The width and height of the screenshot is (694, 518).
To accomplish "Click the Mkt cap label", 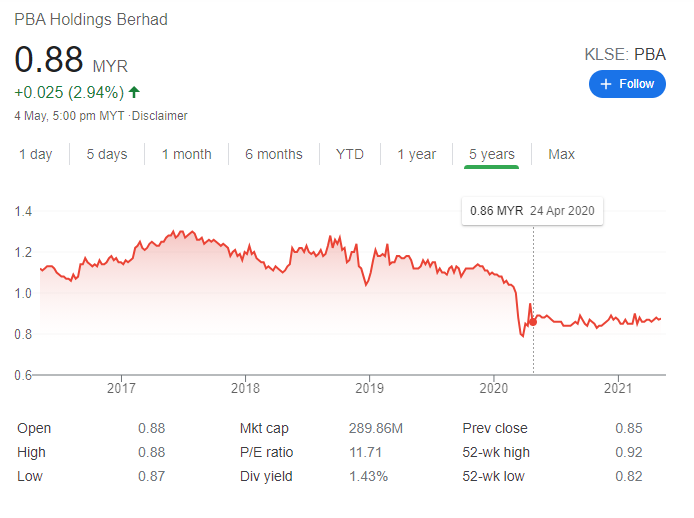I will pyautogui.click(x=264, y=428).
